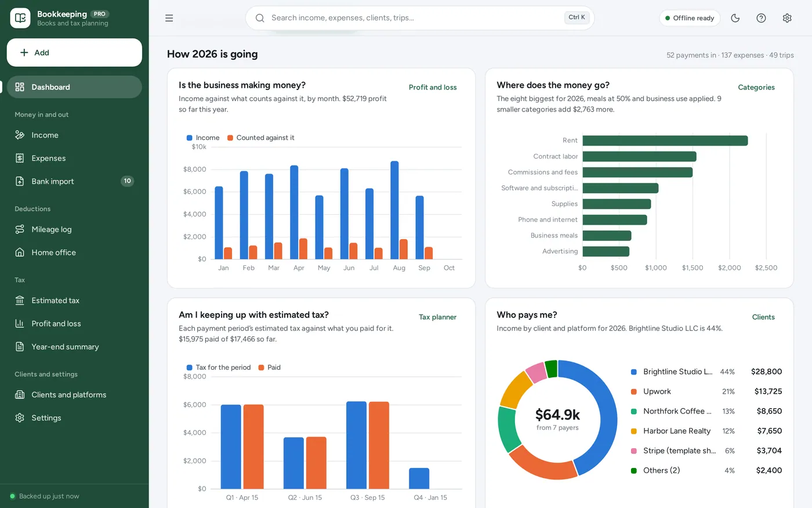Click the $28,800 amount for Brightline Studio
Screen dimensions: 812x508
(766, 372)
